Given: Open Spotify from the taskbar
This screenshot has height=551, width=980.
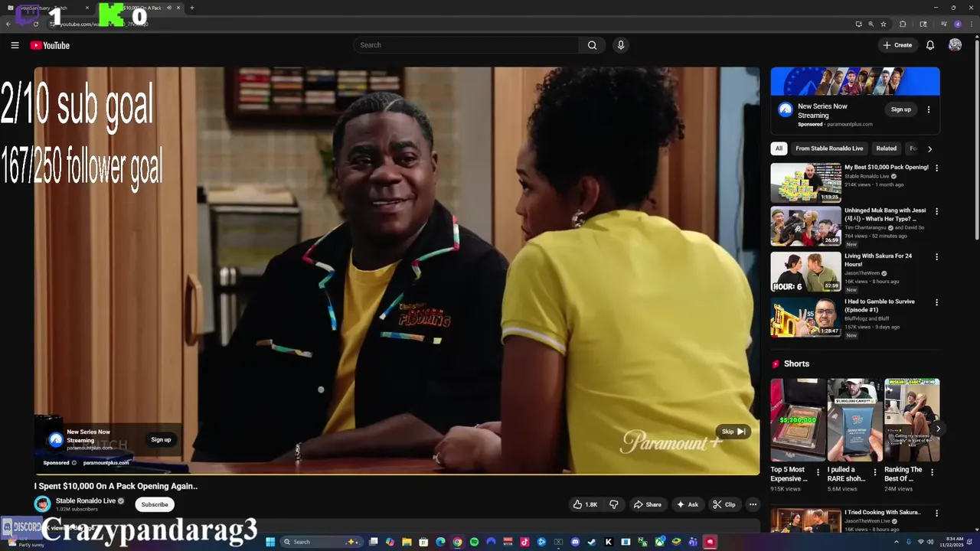Looking at the screenshot, I should (x=474, y=542).
